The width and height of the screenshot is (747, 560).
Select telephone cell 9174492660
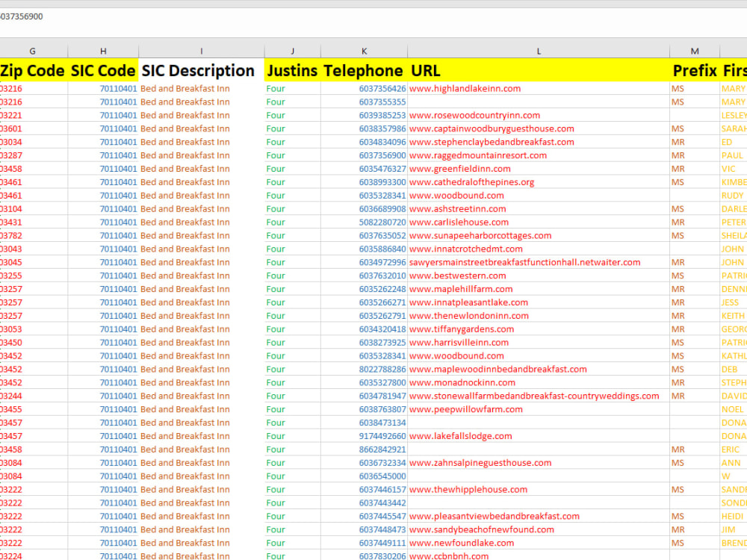click(x=364, y=436)
